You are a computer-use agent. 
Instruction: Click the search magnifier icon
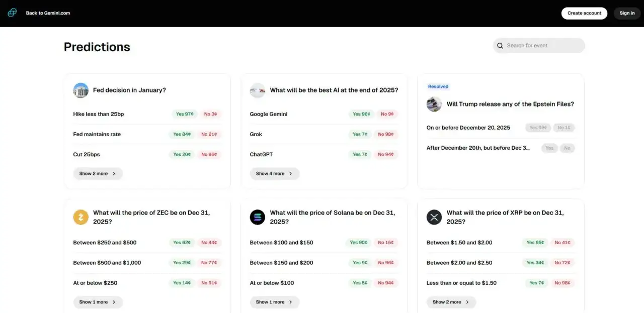pos(500,46)
